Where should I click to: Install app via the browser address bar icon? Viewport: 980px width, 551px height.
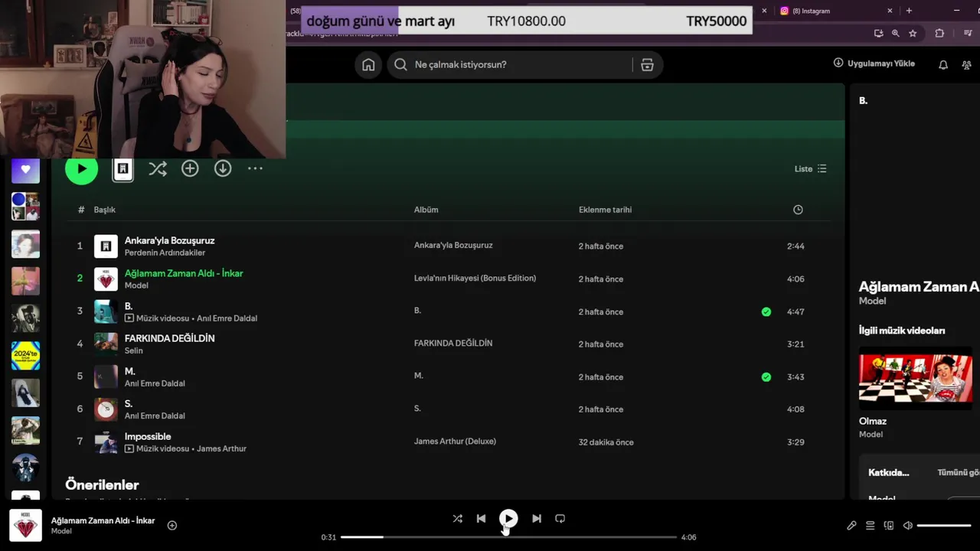click(x=878, y=34)
